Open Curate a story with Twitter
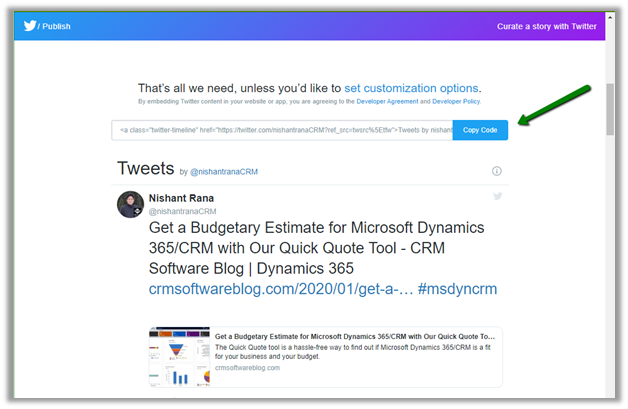This screenshot has width=628, height=409. tap(545, 27)
